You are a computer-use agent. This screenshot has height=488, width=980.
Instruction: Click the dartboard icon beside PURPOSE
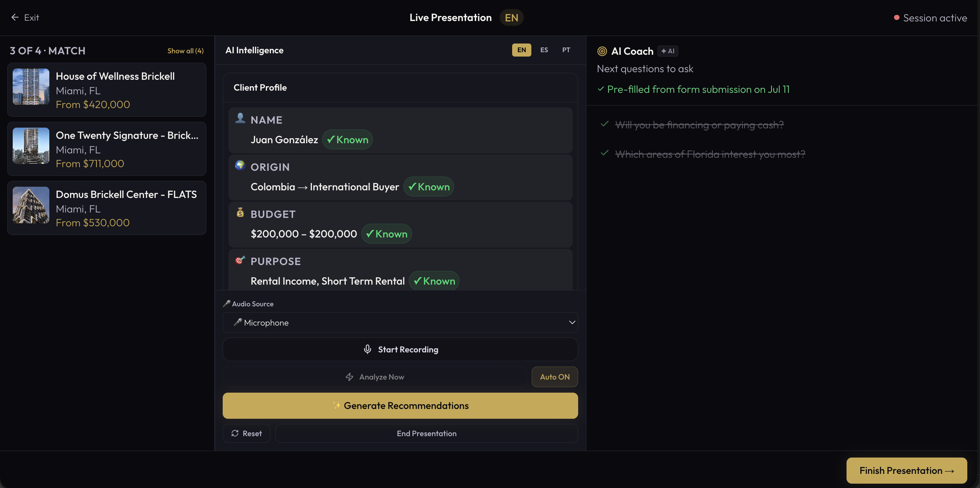tap(240, 260)
